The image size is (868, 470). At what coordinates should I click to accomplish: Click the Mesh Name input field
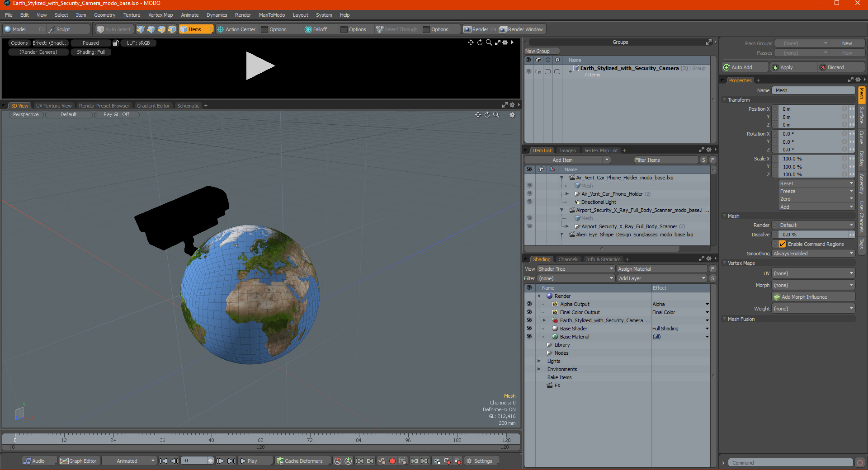813,90
